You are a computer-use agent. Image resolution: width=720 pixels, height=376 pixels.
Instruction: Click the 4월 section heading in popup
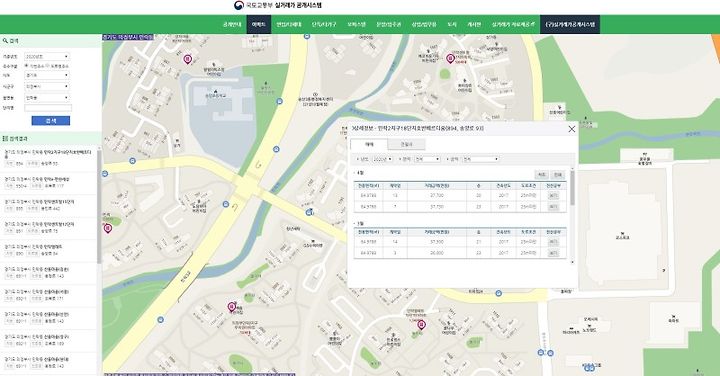coord(360,174)
